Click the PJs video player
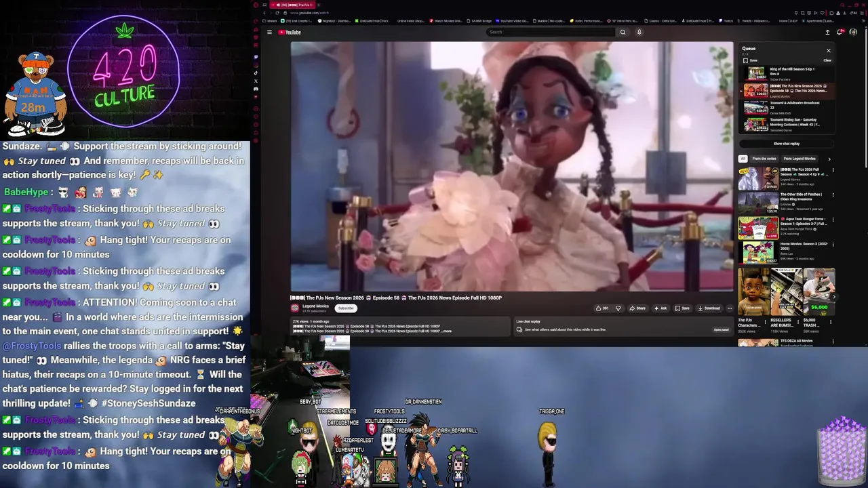Image resolution: width=868 pixels, height=488 pixels. click(x=512, y=166)
